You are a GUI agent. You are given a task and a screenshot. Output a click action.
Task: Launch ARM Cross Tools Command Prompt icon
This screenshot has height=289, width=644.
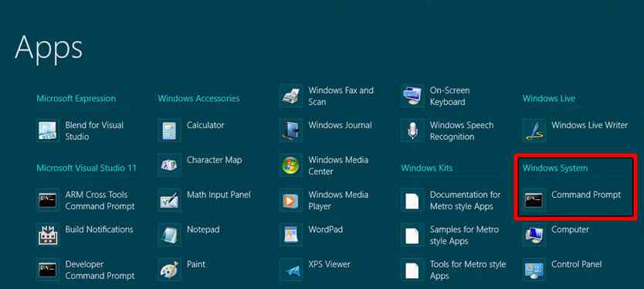(x=48, y=200)
